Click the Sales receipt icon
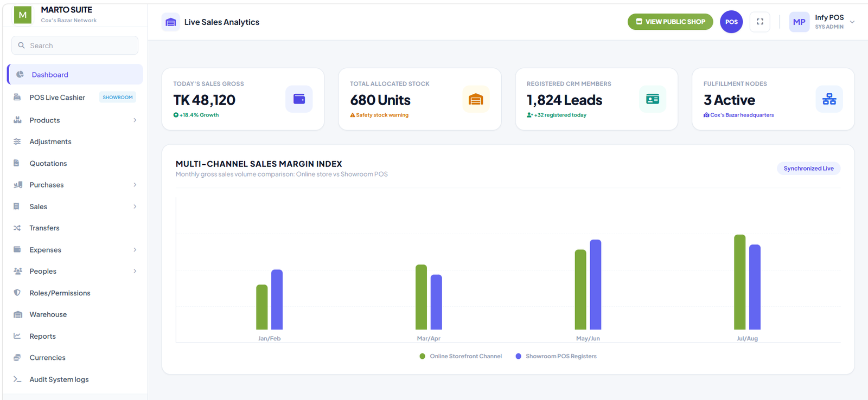The image size is (868, 400). click(16, 207)
